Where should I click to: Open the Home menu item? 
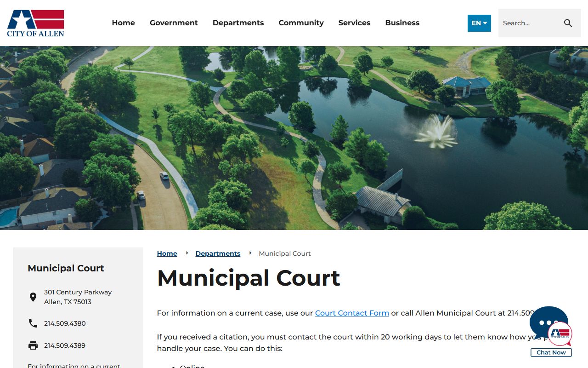pyautogui.click(x=123, y=23)
